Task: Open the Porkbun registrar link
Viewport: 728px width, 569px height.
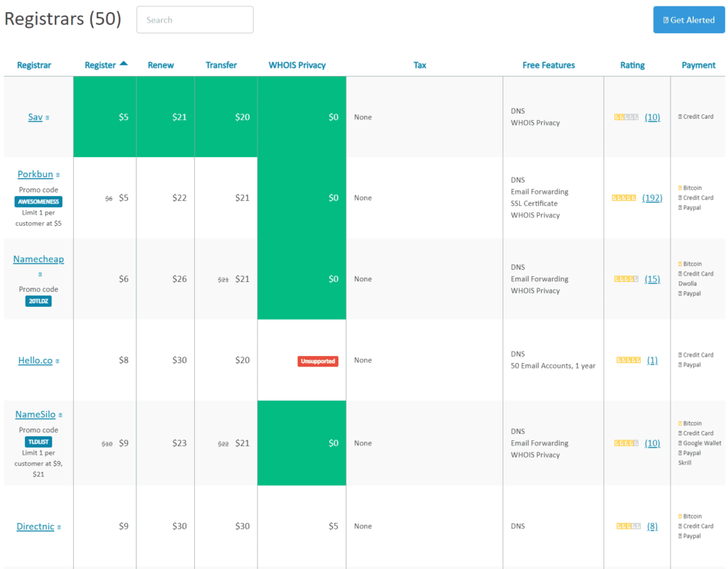Action: coord(35,174)
